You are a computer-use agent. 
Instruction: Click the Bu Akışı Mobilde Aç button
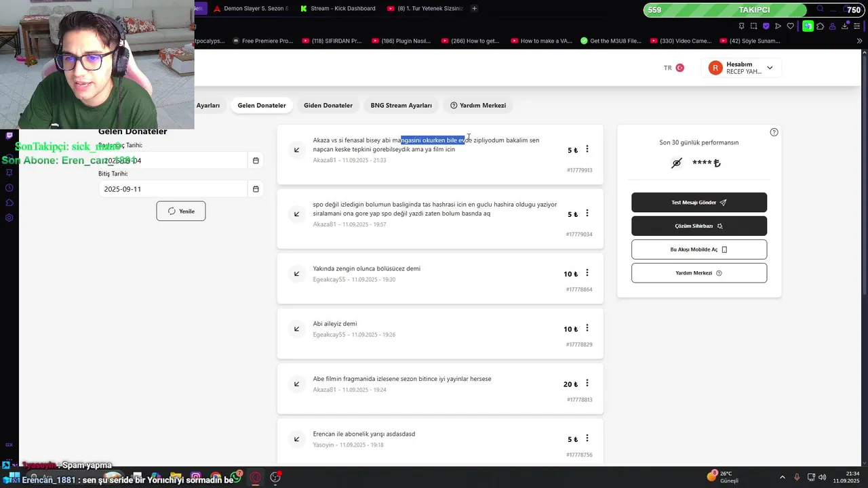click(x=699, y=249)
